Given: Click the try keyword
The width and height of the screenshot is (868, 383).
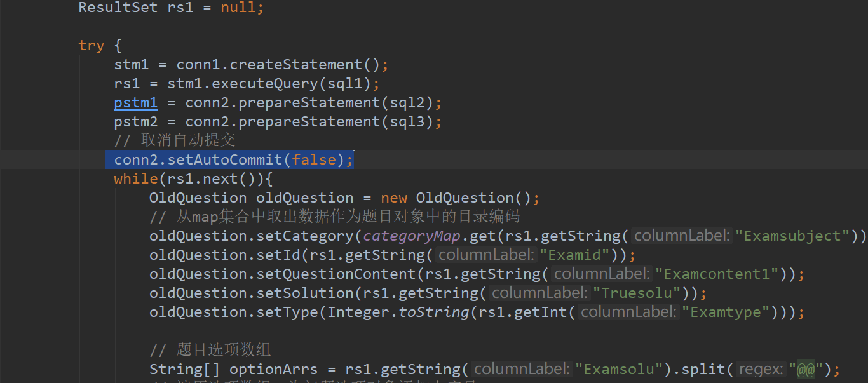Looking at the screenshot, I should point(91,45).
